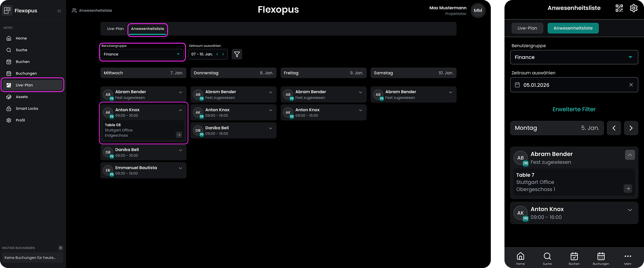This screenshot has height=268, width=644.
Task: Collapse Abram Bender card in mobile panel
Action: point(630,155)
